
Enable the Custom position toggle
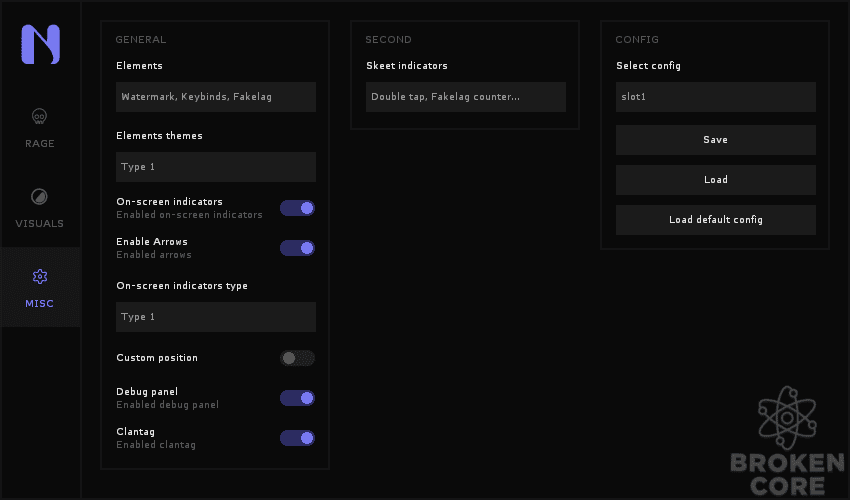click(297, 358)
